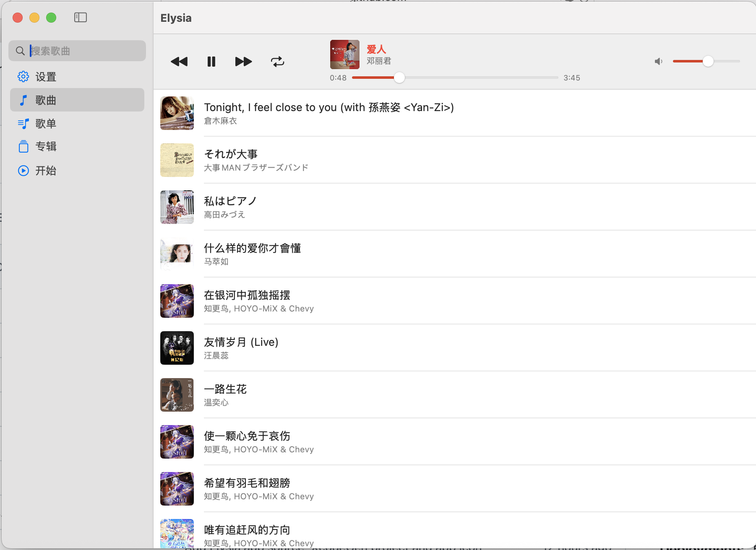Open 开始 in the sidebar
The image size is (756, 550).
pos(77,170)
